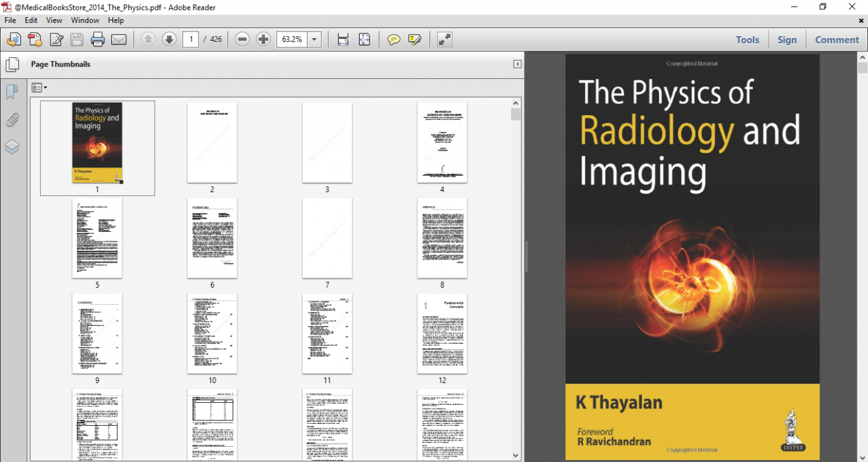This screenshot has width=868, height=462.
Task: Expand the View menu
Action: 54,20
